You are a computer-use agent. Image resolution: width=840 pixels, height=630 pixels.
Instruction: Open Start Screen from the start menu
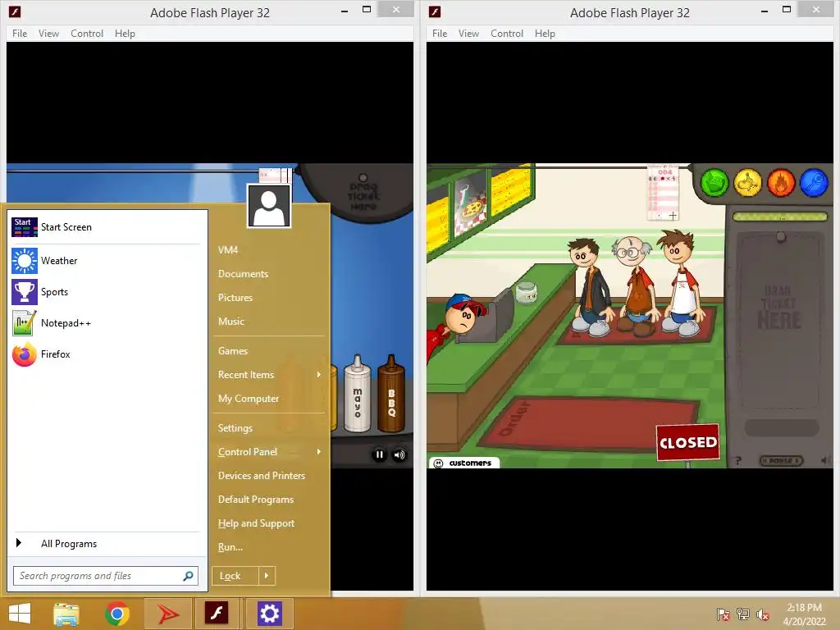click(x=106, y=227)
